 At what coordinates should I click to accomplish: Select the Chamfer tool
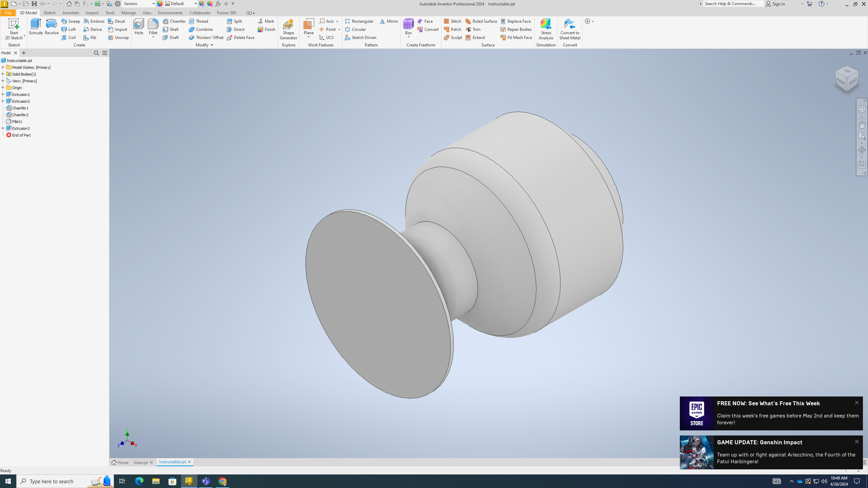click(x=174, y=21)
